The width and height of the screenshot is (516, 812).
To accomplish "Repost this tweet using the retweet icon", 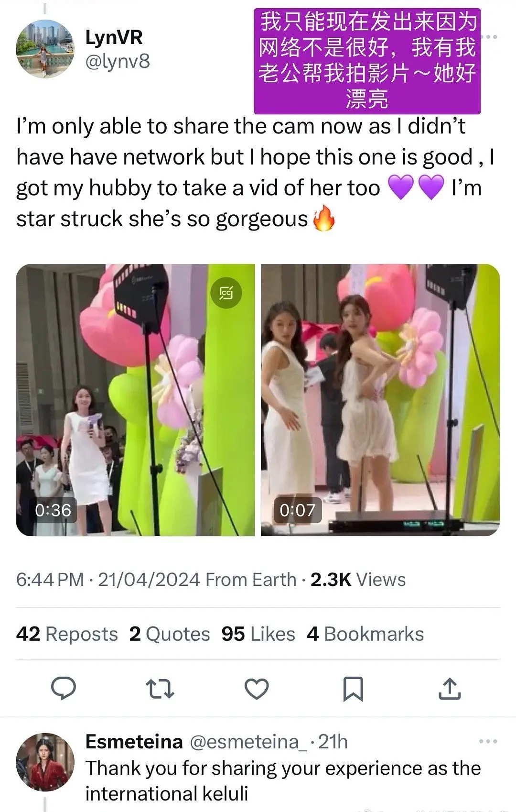I will [x=160, y=689].
